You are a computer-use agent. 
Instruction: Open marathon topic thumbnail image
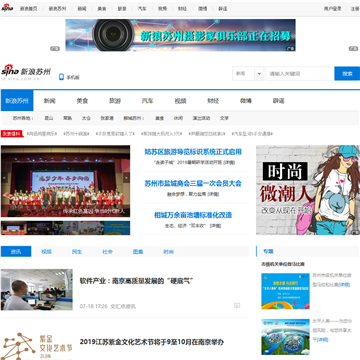click(x=285, y=291)
